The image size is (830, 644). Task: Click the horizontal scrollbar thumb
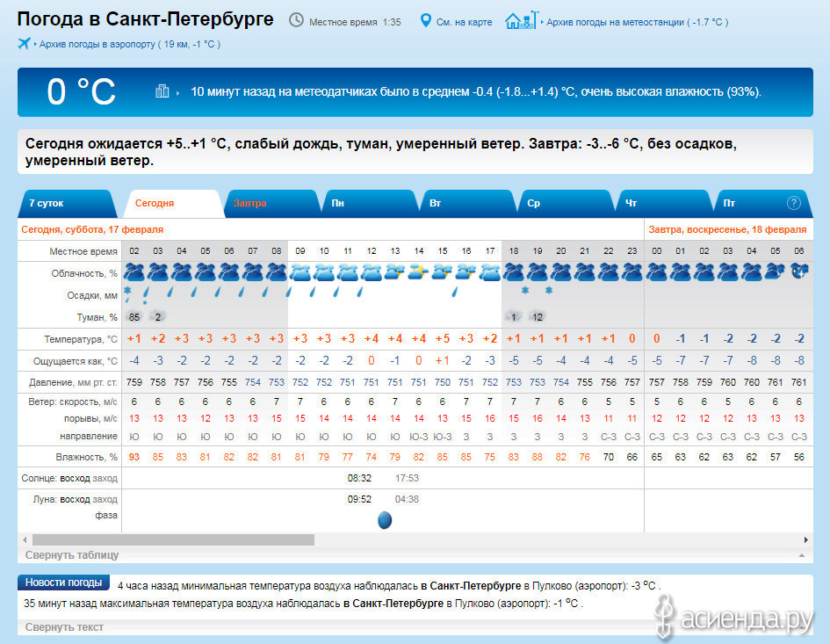pos(174,539)
